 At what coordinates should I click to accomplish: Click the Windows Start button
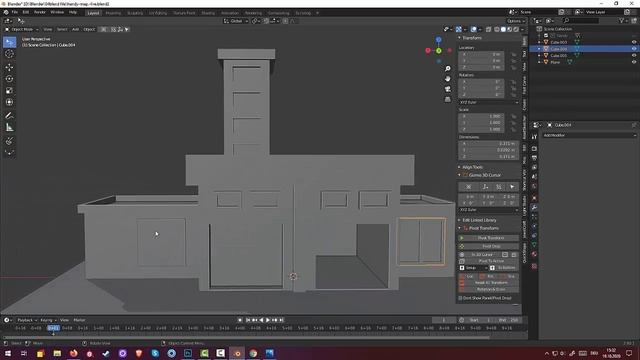8,353
